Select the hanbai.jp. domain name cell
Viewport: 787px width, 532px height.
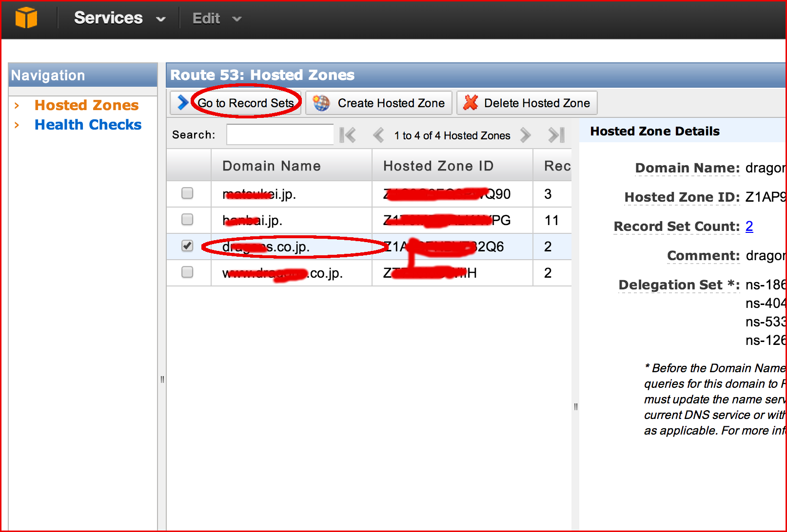click(292, 220)
